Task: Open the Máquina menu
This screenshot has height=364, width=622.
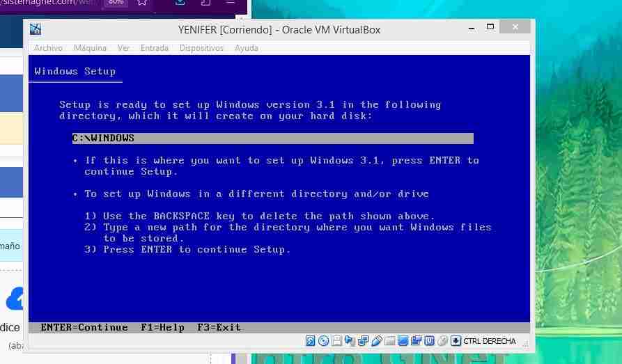Action: pos(90,48)
